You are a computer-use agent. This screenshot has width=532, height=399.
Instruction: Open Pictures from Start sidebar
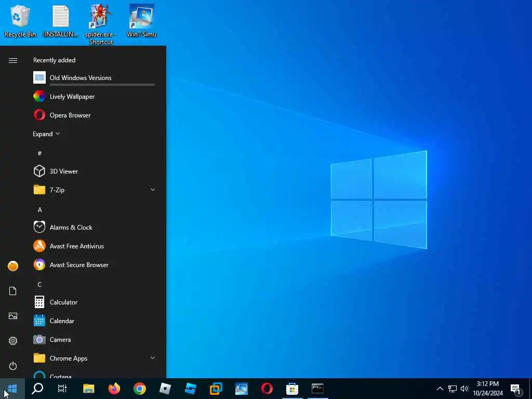coord(13,316)
